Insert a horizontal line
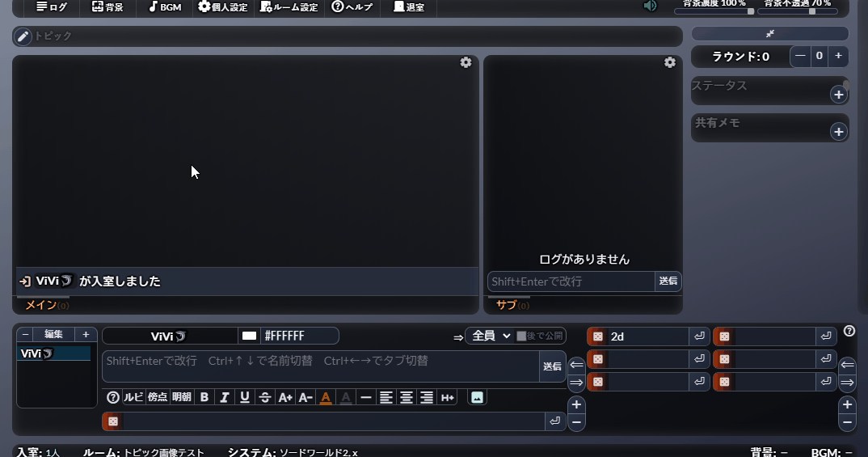Screen dimensions: 868x457 click(x=366, y=398)
